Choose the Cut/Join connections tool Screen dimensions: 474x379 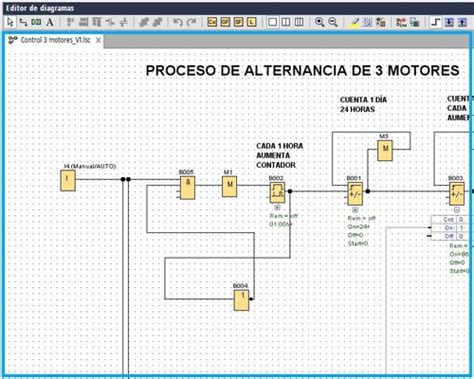[36, 22]
